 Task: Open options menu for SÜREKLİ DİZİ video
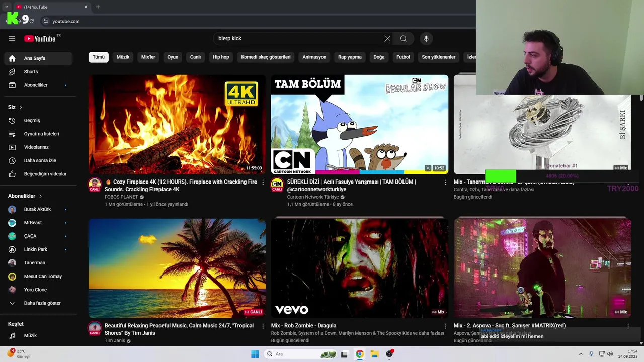pyautogui.click(x=445, y=182)
